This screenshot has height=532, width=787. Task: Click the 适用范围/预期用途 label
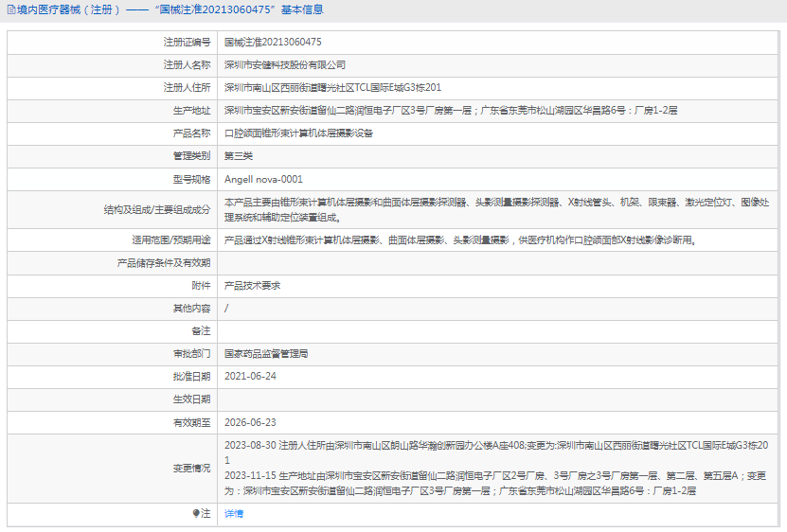point(171,239)
